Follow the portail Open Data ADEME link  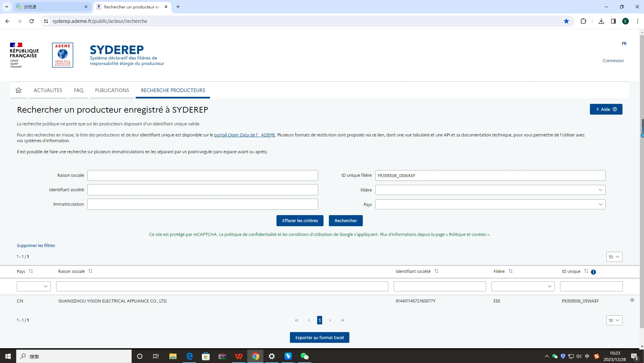(244, 135)
